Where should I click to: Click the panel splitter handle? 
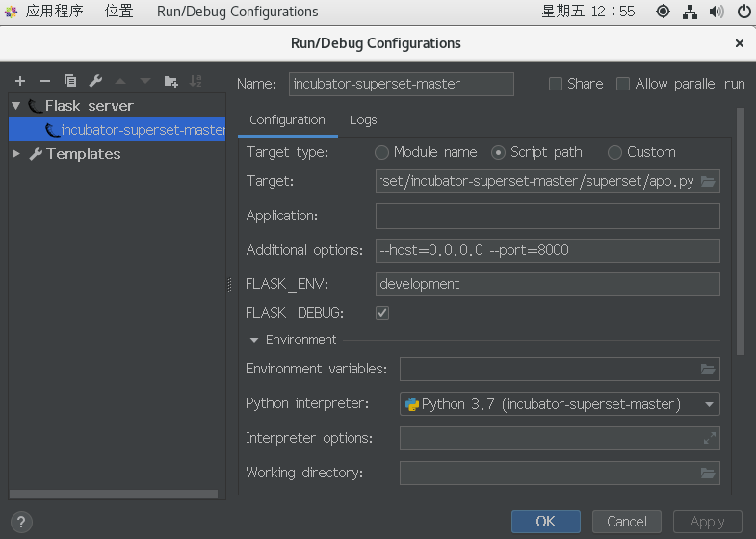(229, 285)
